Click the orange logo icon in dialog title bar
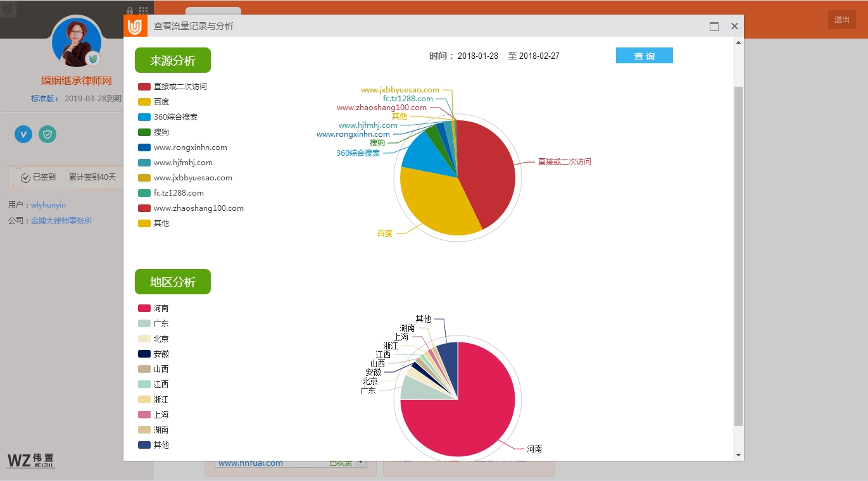This screenshot has height=481, width=868. (x=135, y=26)
